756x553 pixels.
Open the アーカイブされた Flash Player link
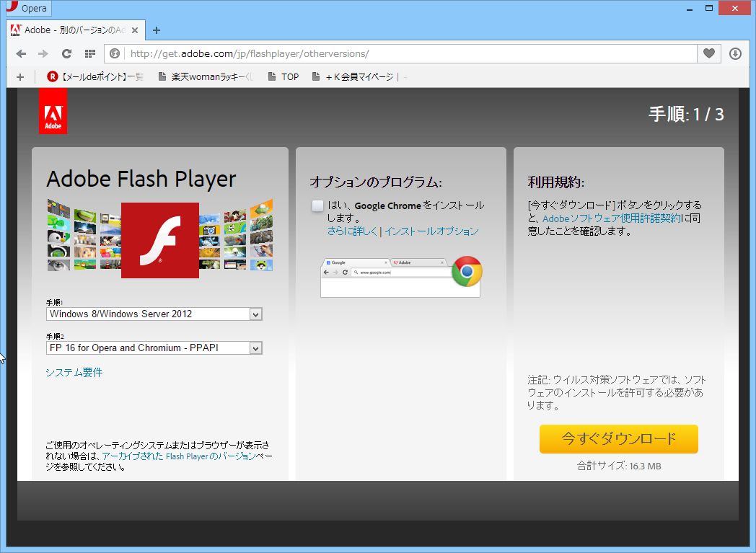pos(178,456)
